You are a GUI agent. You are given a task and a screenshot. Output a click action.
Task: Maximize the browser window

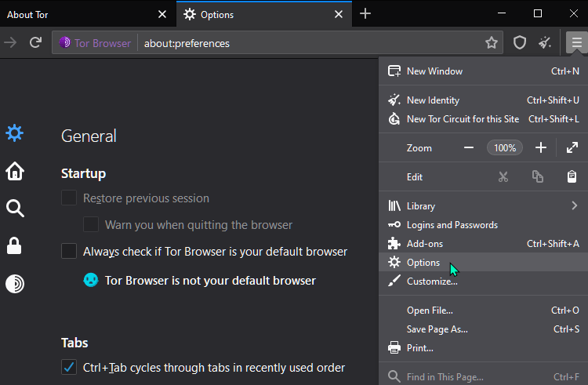pyautogui.click(x=537, y=13)
